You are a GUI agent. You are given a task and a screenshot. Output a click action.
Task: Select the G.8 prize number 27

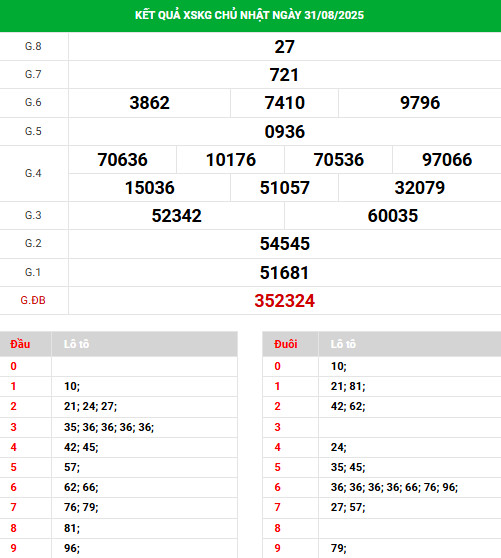click(x=284, y=47)
